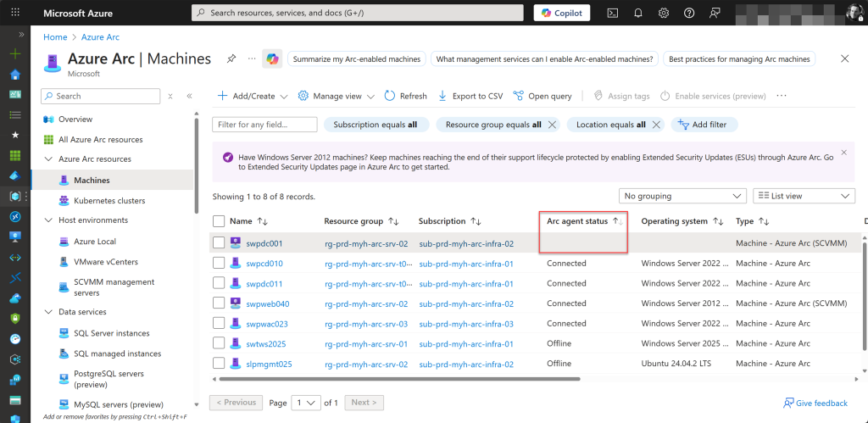
Task: Click the Help question mark icon
Action: (689, 13)
